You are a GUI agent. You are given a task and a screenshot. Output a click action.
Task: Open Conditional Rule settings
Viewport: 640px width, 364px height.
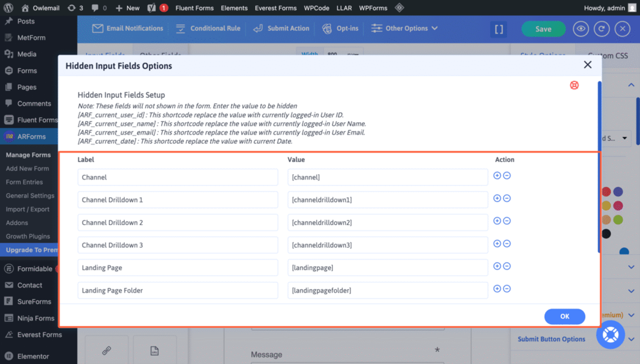tap(208, 28)
